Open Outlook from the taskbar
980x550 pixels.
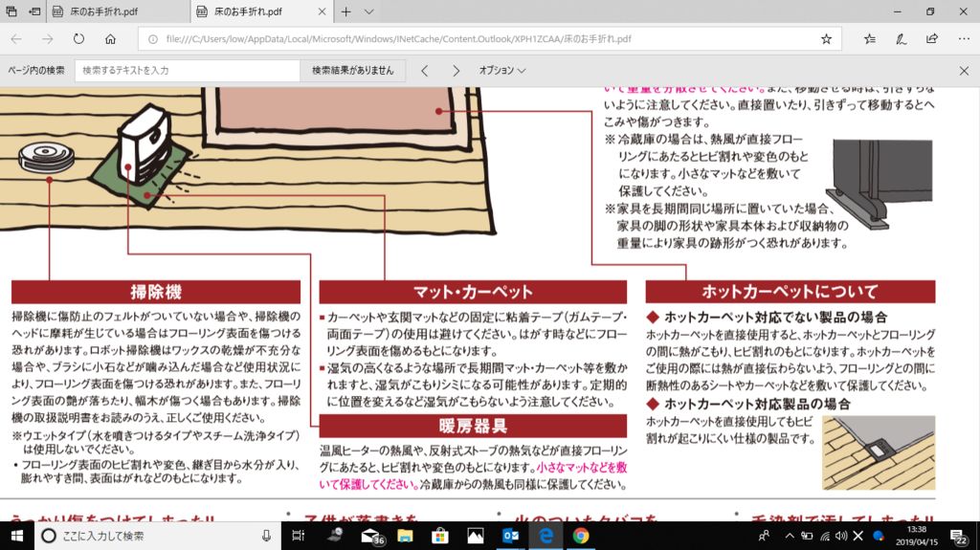[510, 536]
